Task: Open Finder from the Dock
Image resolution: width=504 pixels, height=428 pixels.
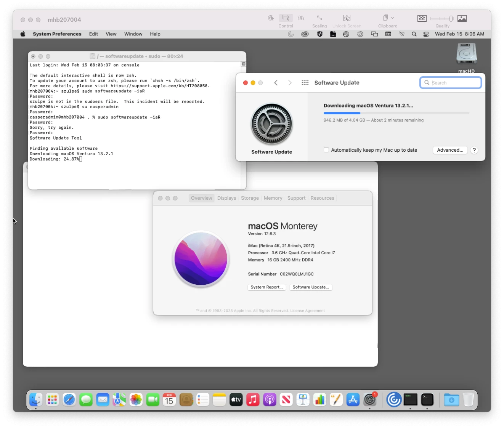Action: click(x=36, y=399)
